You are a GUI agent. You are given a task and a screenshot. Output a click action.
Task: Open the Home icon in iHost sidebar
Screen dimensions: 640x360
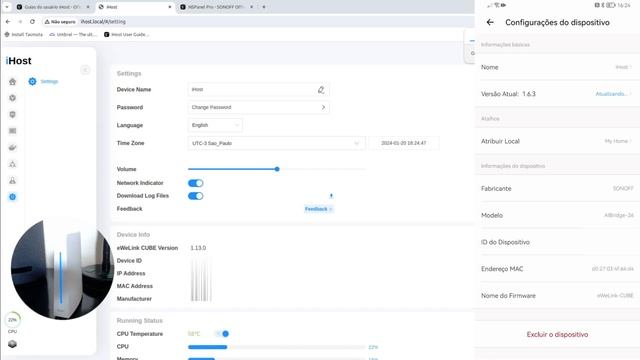[13, 82]
